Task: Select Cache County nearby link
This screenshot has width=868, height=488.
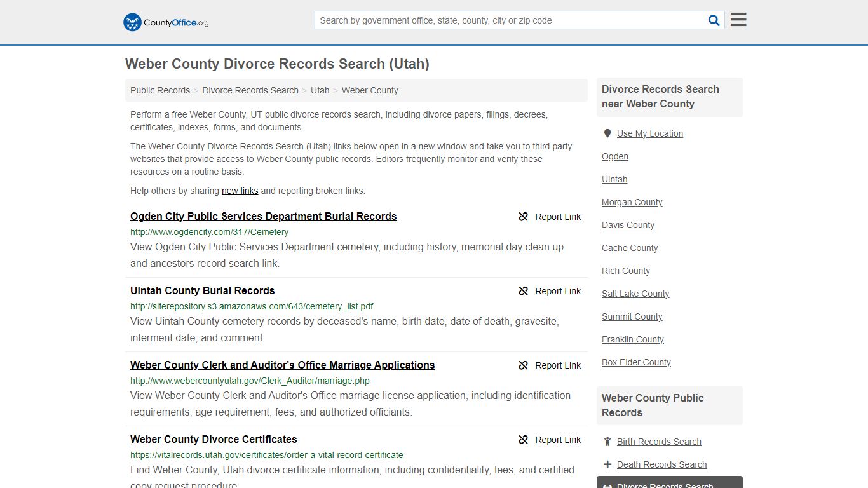Action: [630, 248]
